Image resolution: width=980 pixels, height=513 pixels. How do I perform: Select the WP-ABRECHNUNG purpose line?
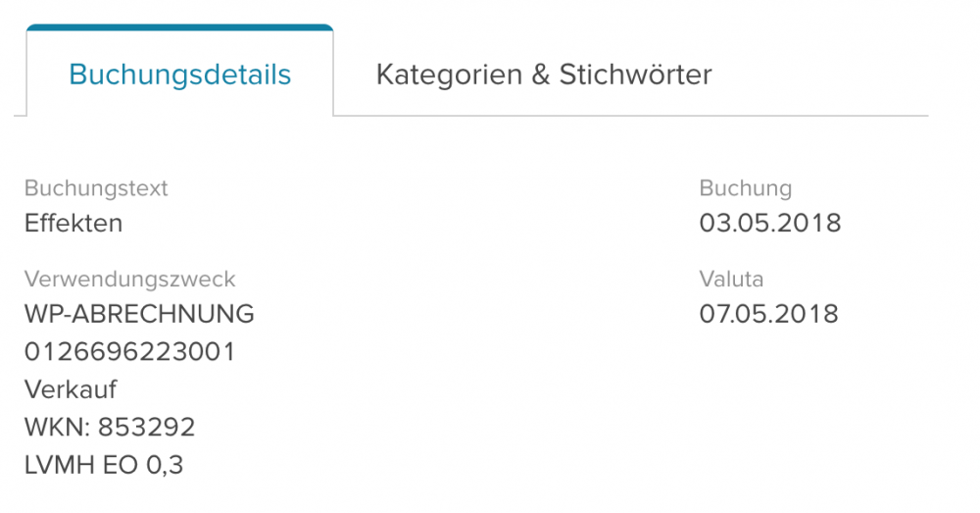[x=139, y=315]
